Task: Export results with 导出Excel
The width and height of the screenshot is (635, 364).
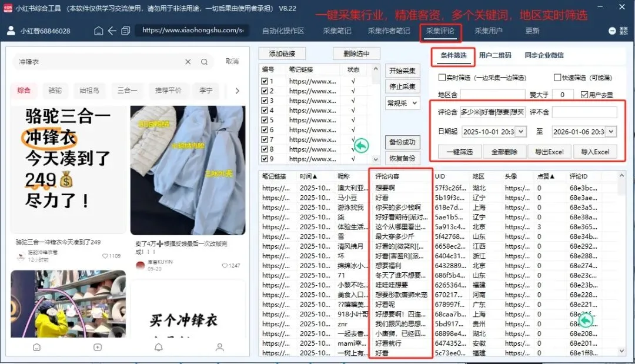Action: click(x=550, y=151)
